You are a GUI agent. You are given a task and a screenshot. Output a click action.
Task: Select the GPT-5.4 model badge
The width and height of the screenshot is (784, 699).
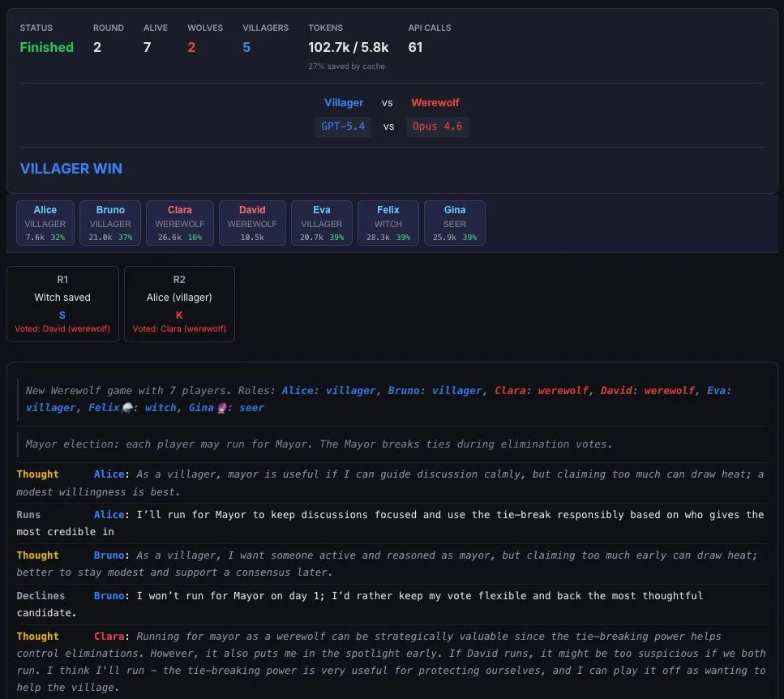click(x=342, y=127)
